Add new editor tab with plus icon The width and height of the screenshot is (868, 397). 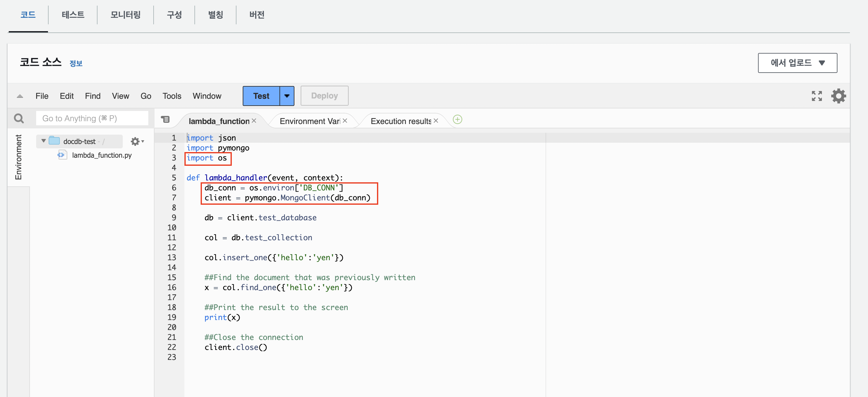pos(457,120)
